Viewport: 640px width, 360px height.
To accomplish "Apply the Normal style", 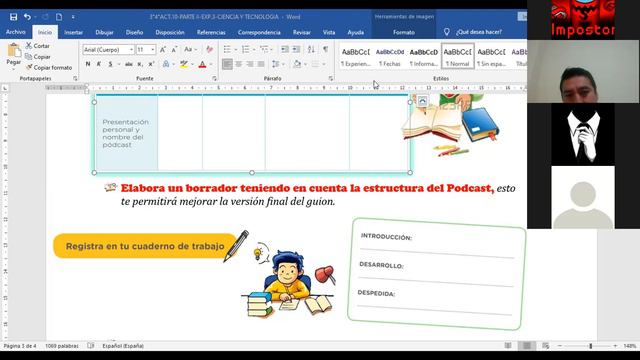I will (458, 56).
